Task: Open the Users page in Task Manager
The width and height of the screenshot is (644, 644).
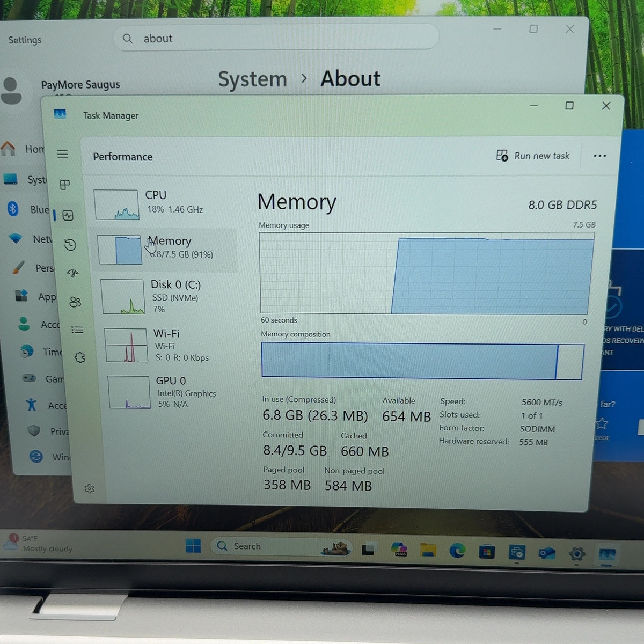Action: pos(75,302)
